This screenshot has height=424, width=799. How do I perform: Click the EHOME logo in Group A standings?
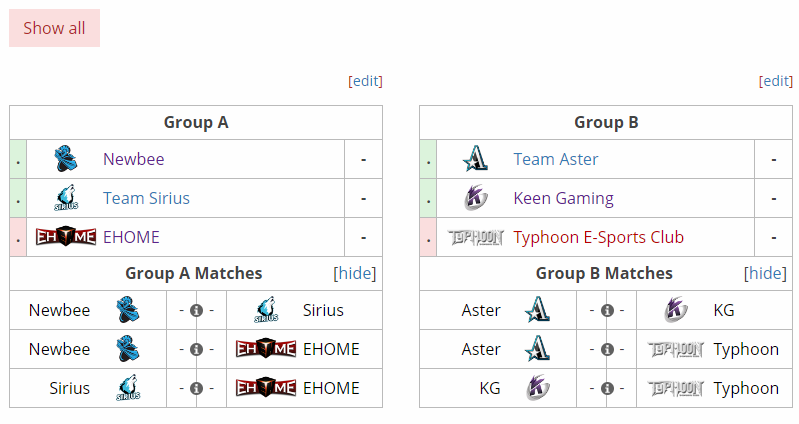click(x=66, y=237)
